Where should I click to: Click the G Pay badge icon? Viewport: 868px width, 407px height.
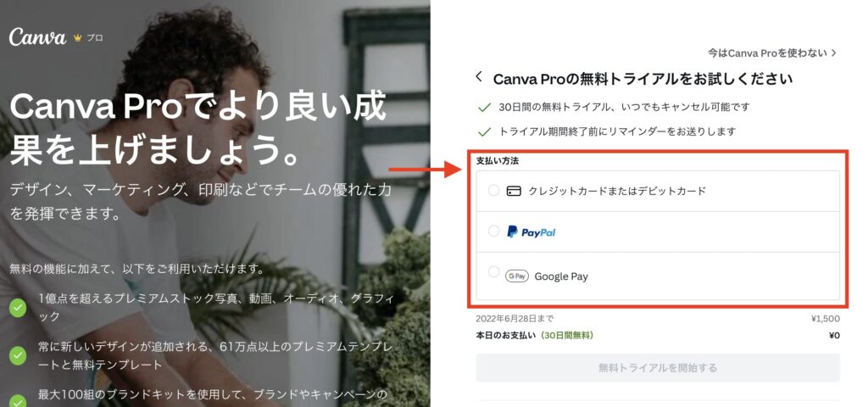(x=517, y=276)
